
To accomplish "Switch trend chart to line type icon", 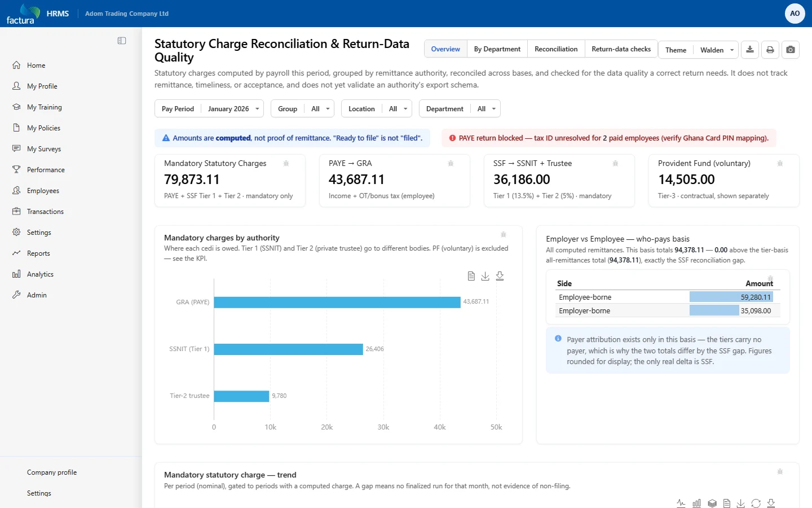I will (681, 503).
